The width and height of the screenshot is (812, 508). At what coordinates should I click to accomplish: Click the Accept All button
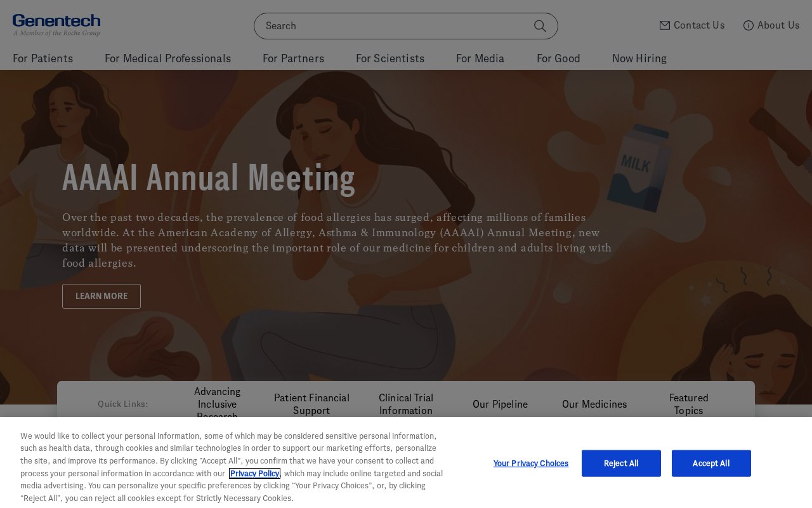(x=711, y=464)
